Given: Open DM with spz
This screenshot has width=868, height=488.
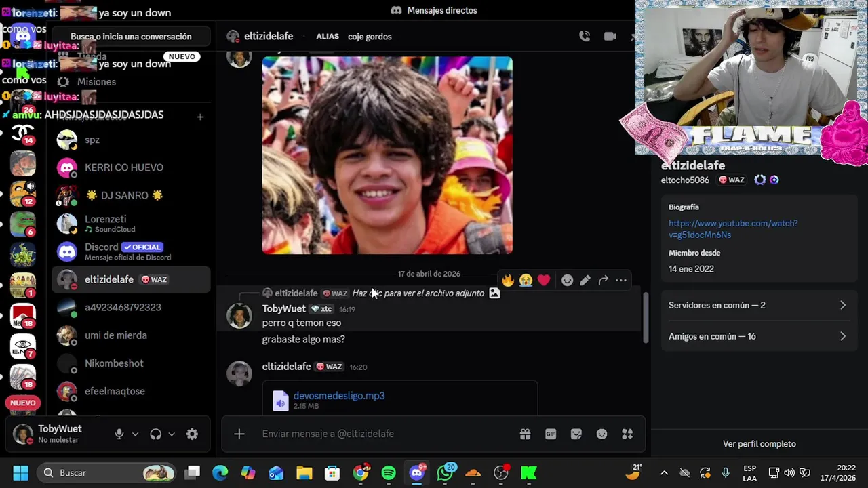Looking at the screenshot, I should point(131,140).
